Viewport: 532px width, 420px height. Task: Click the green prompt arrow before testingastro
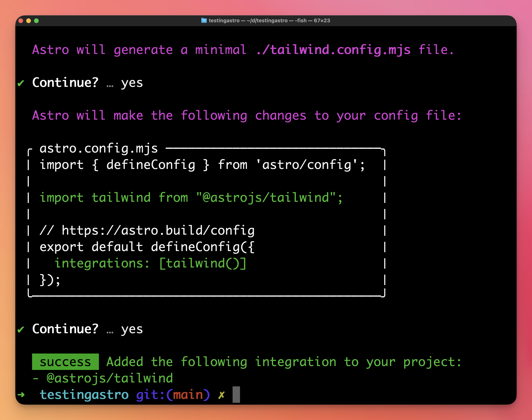(x=21, y=395)
